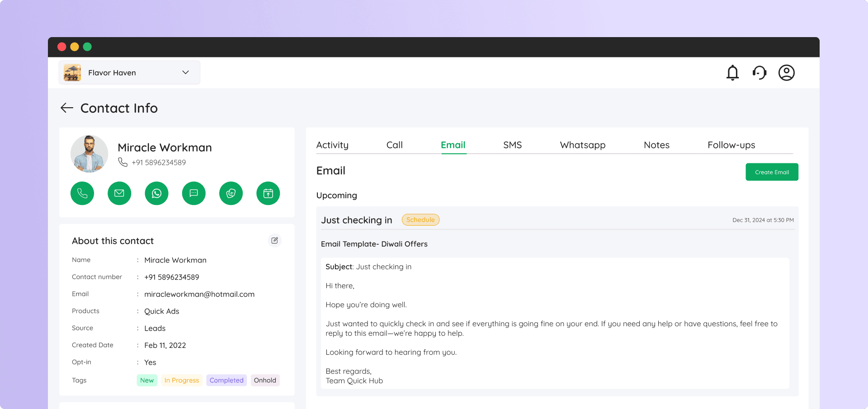Click Miracle Workman's profile photo
The image size is (868, 409).
point(90,154)
